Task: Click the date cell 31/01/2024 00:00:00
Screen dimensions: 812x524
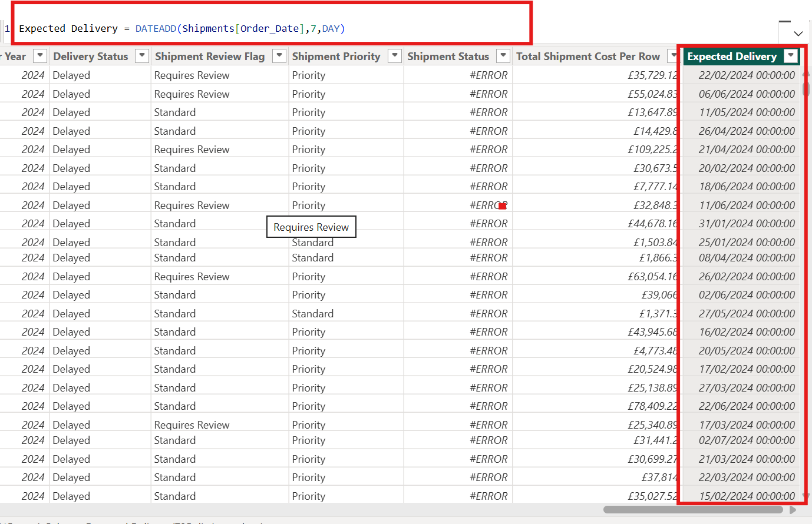Action: [x=747, y=223]
